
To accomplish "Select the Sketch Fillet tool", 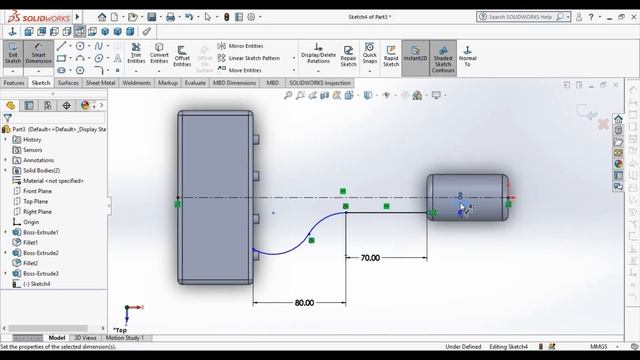I will (x=99, y=70).
